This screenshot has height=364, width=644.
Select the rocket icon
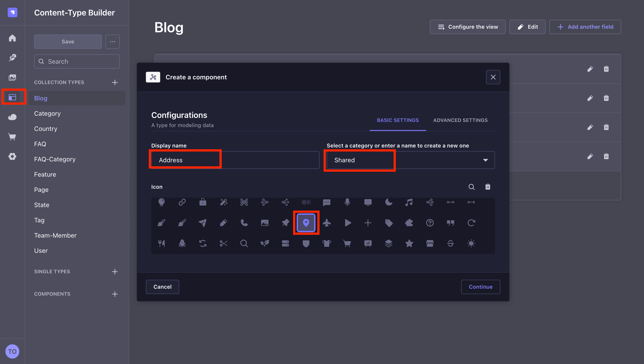tap(182, 243)
